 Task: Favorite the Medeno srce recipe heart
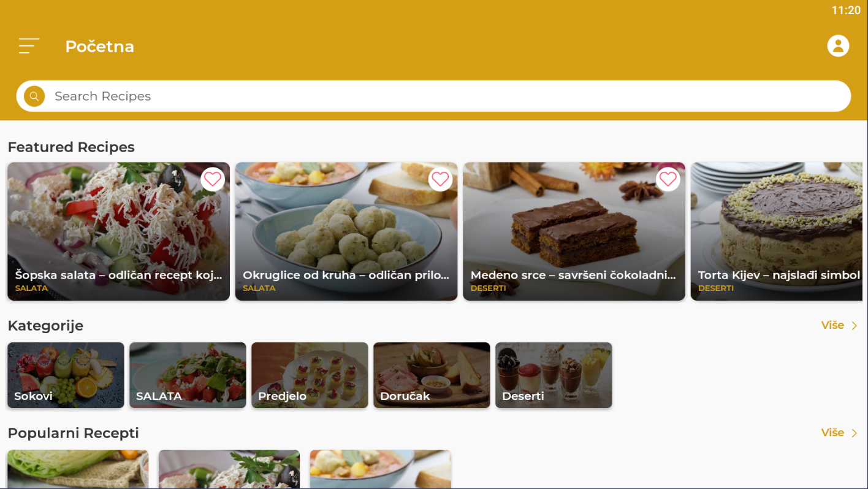[668, 179]
